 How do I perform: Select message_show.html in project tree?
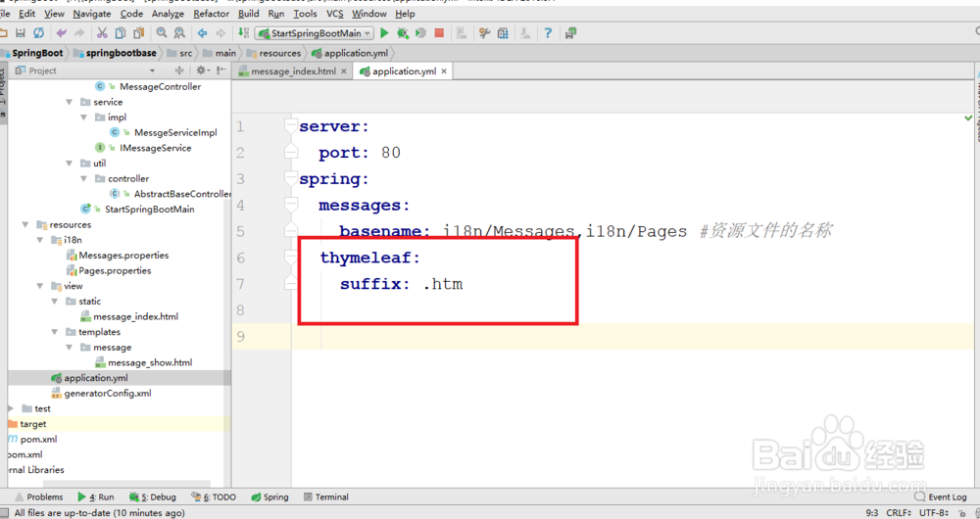150,362
